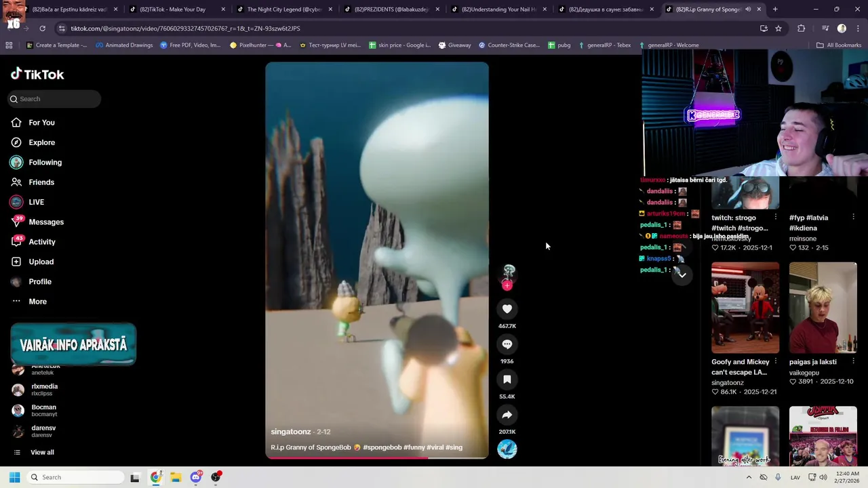The height and width of the screenshot is (488, 868).
Task: Click the TikTok search field
Action: (x=54, y=99)
